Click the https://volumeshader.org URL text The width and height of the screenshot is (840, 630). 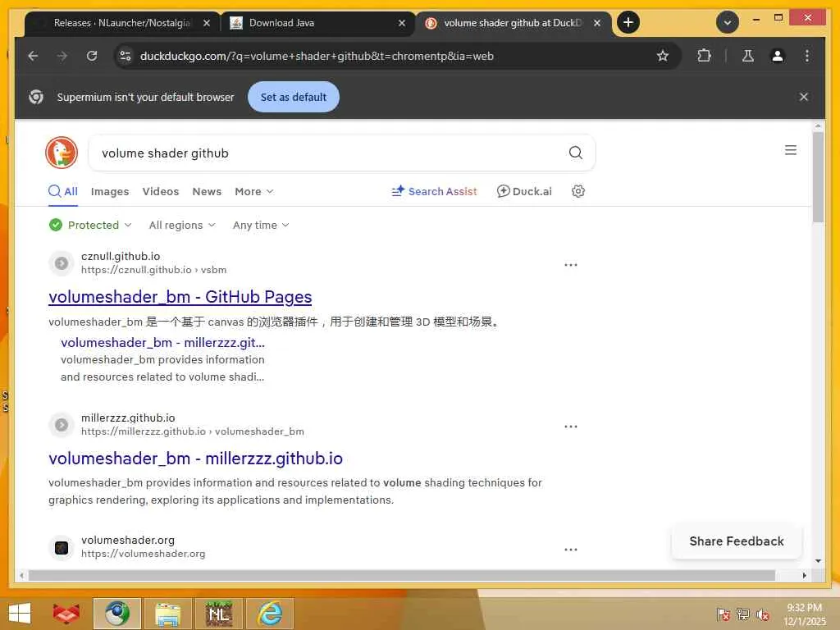click(x=143, y=554)
